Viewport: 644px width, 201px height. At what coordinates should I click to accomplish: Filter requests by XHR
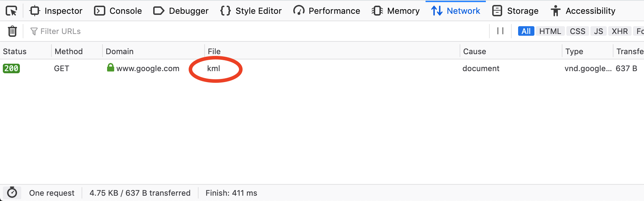(620, 31)
